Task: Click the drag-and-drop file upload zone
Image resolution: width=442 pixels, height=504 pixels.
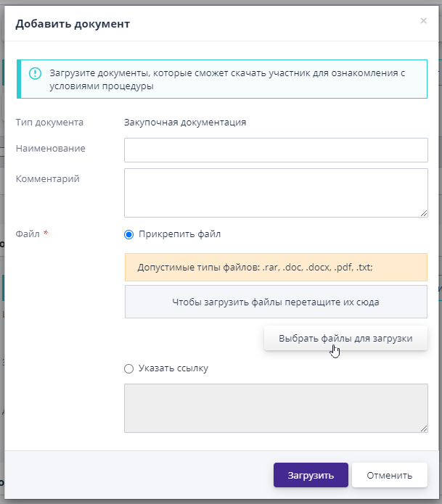Action: pyautogui.click(x=276, y=302)
